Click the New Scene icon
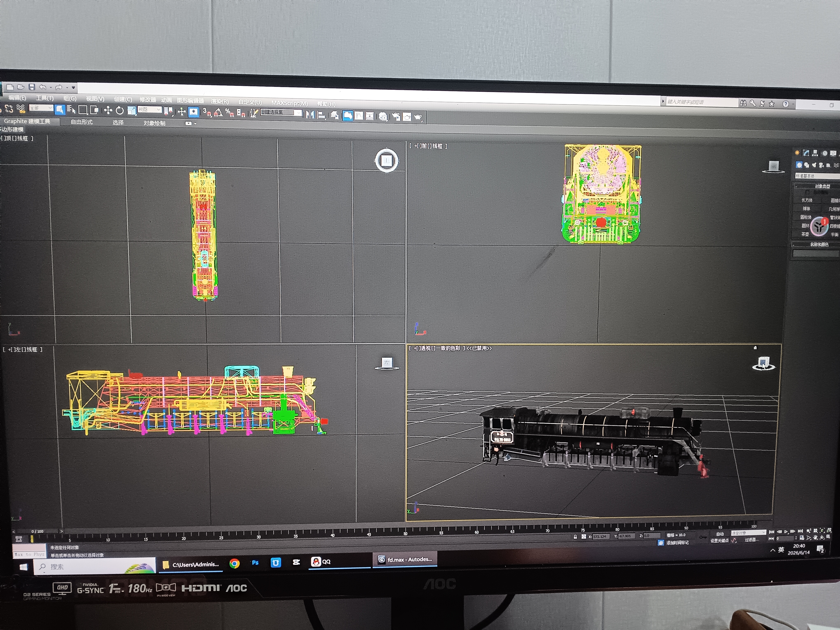 [x=10, y=87]
